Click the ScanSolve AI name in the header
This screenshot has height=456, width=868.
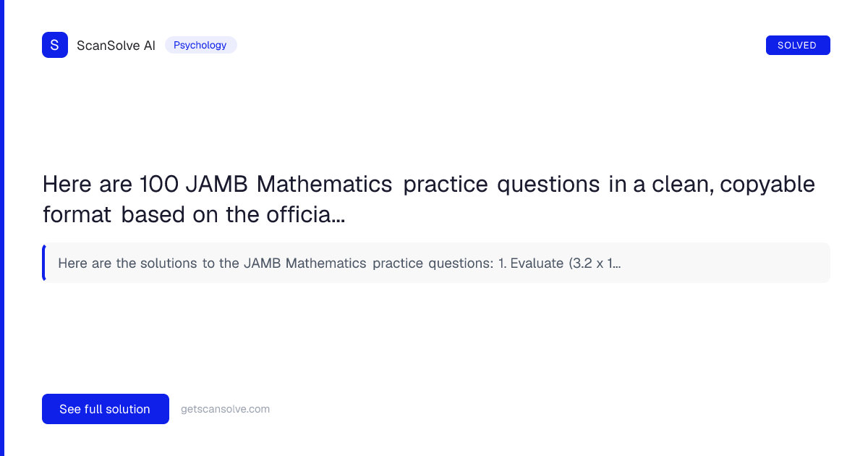(x=116, y=45)
